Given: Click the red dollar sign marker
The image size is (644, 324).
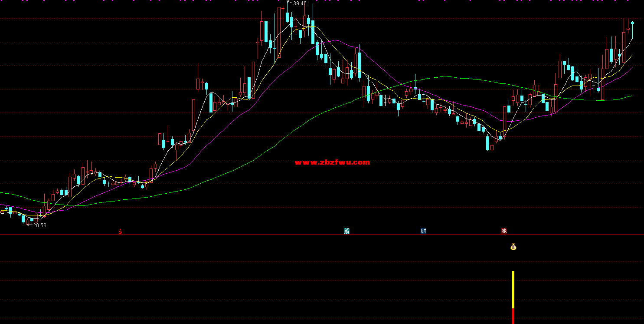Looking at the screenshot, I should (x=121, y=231).
